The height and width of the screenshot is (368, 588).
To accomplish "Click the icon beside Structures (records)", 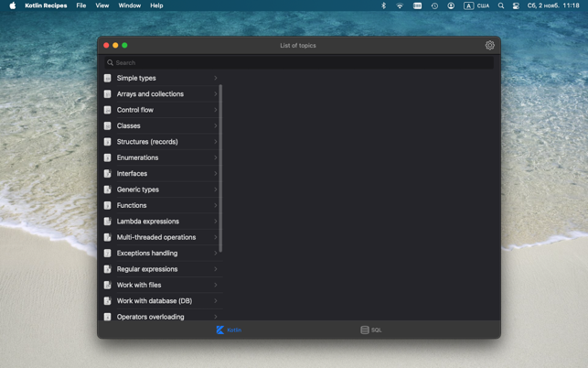I will tap(108, 142).
